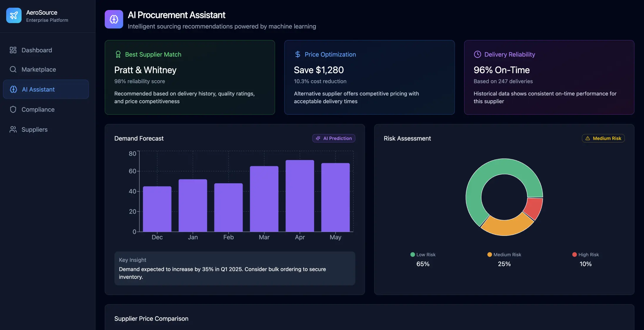644x330 pixels.
Task: Switch to the Compliance section
Action: pyautogui.click(x=38, y=109)
